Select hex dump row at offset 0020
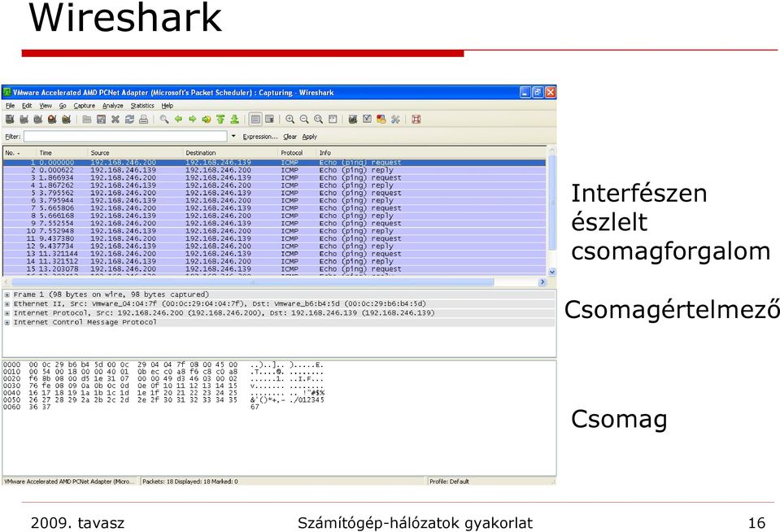 (x=163, y=379)
